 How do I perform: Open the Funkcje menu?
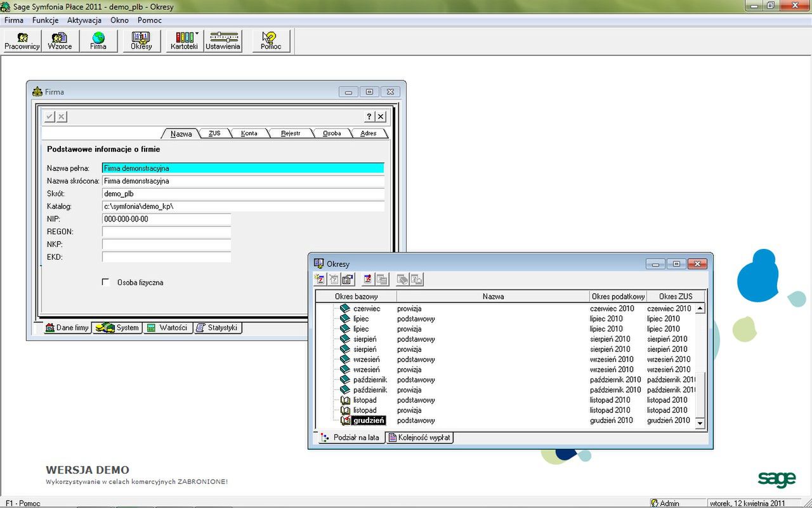click(45, 20)
